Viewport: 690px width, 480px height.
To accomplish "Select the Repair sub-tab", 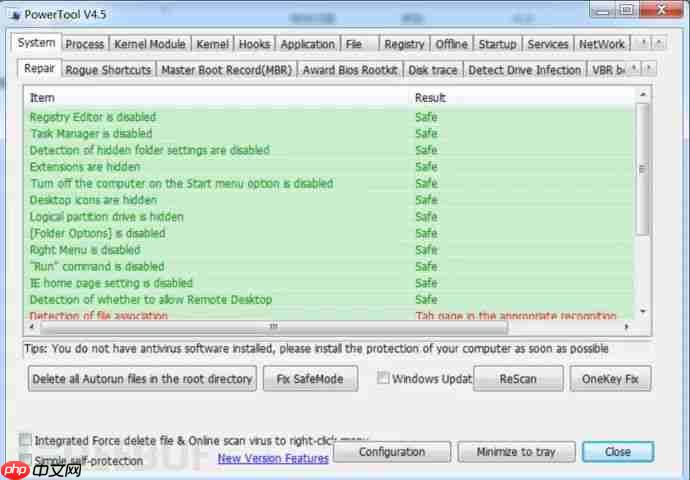I will [39, 68].
